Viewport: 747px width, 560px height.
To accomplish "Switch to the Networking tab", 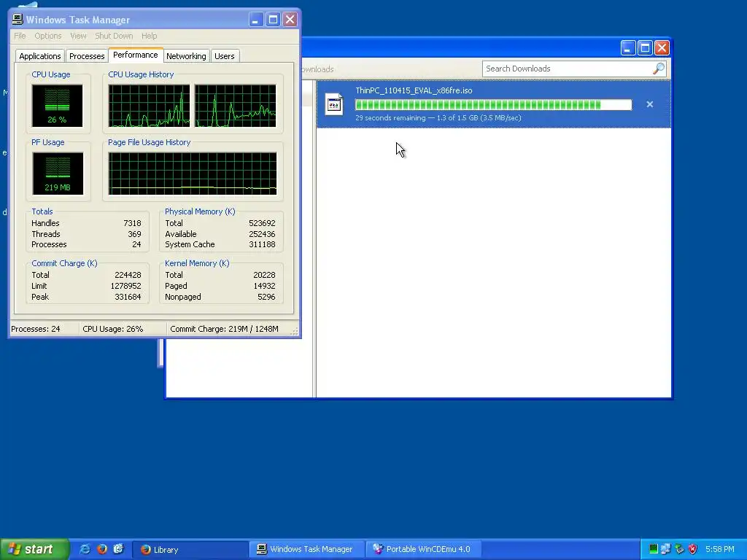I will coord(186,55).
